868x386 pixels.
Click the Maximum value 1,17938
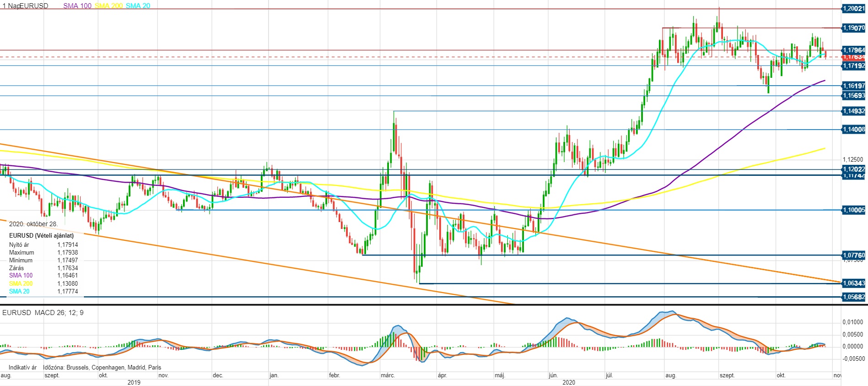[x=68, y=253]
